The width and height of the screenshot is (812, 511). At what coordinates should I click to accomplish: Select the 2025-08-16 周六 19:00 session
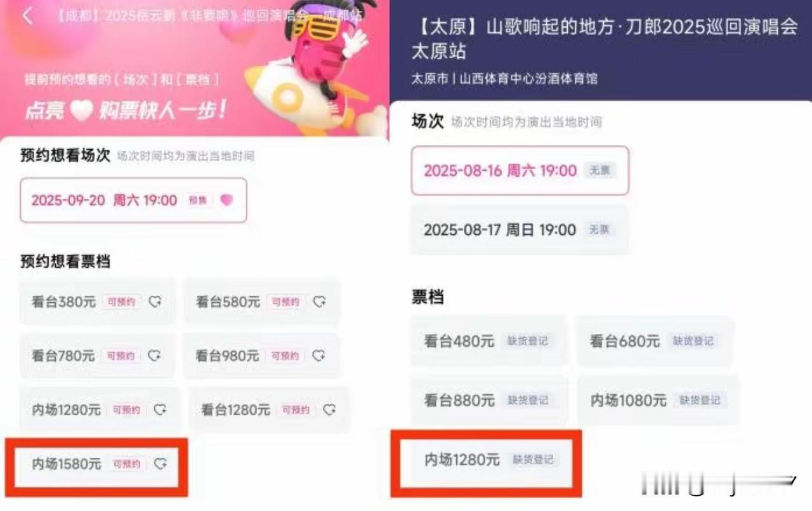520,171
